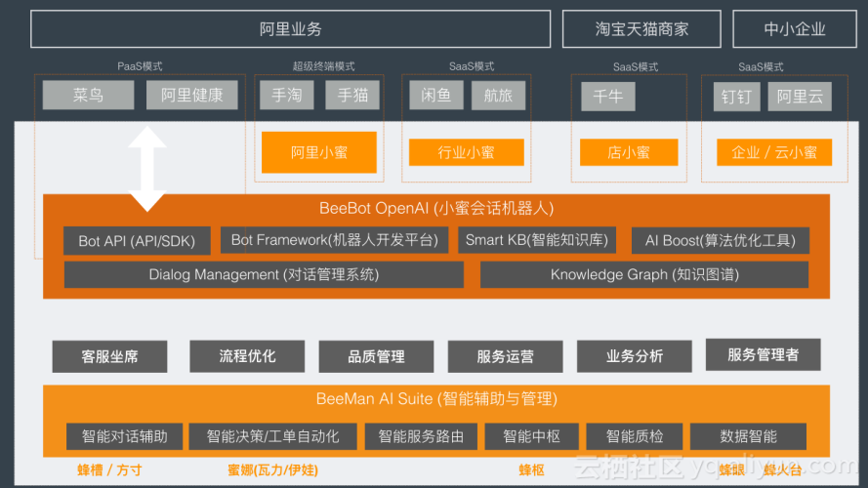The image size is (868, 488).
Task: Click the Bot Framework(机器人开发平台) box
Action: 334,239
